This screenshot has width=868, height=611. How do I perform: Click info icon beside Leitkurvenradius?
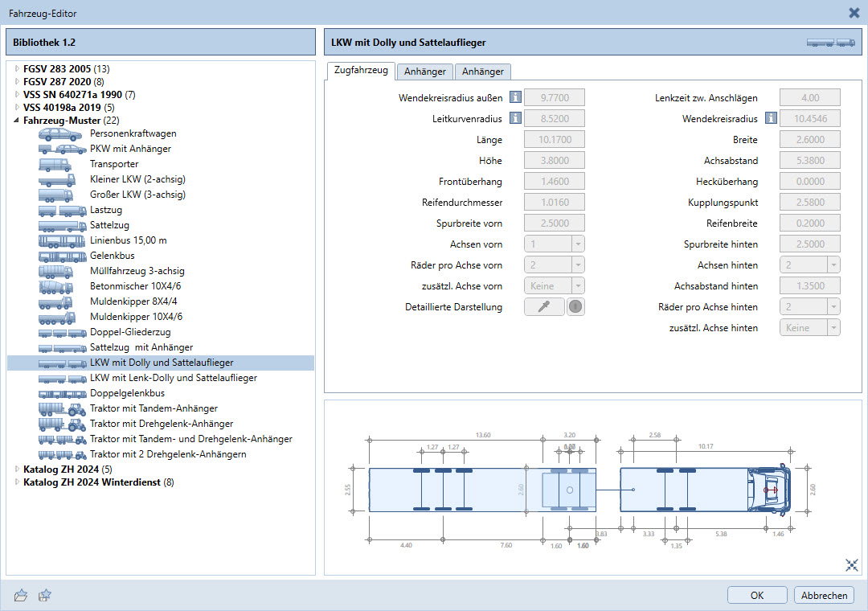515,119
